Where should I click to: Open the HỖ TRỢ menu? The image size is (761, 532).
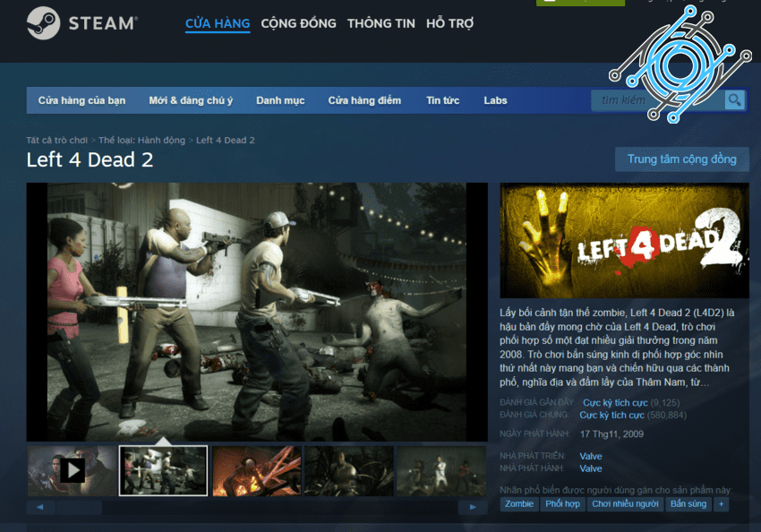coord(450,23)
